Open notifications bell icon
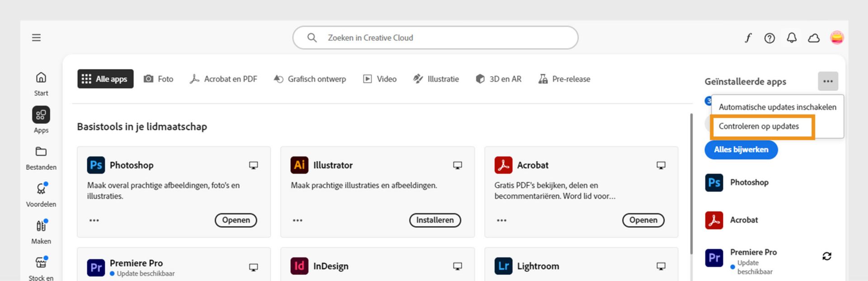Screen dimensions: 868x281 coord(792,38)
